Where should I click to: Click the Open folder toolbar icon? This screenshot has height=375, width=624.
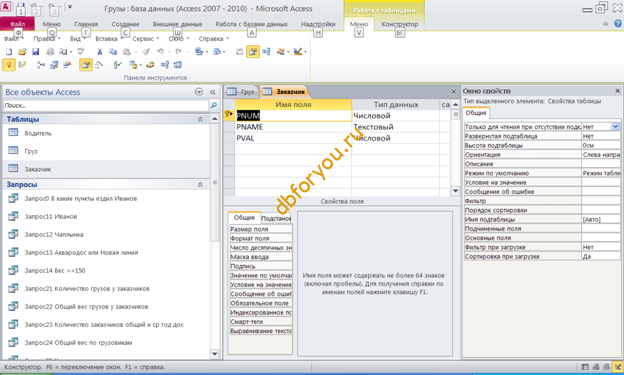pos(22,52)
